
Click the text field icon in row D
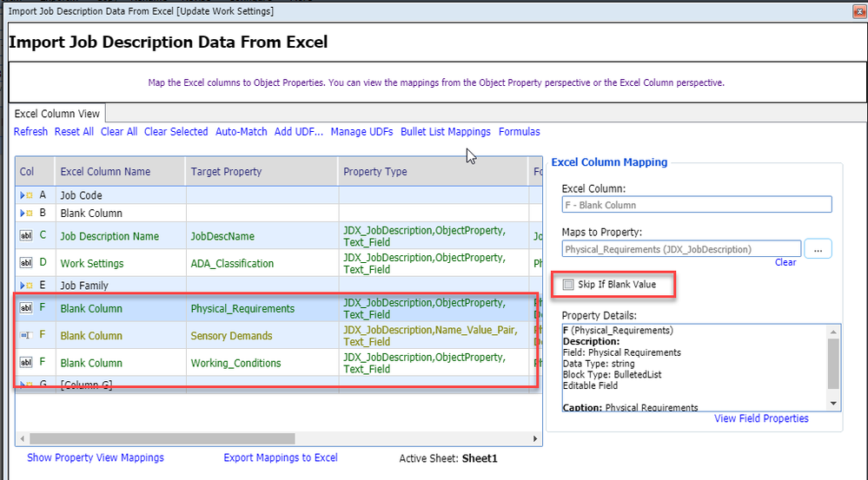pyautogui.click(x=25, y=263)
